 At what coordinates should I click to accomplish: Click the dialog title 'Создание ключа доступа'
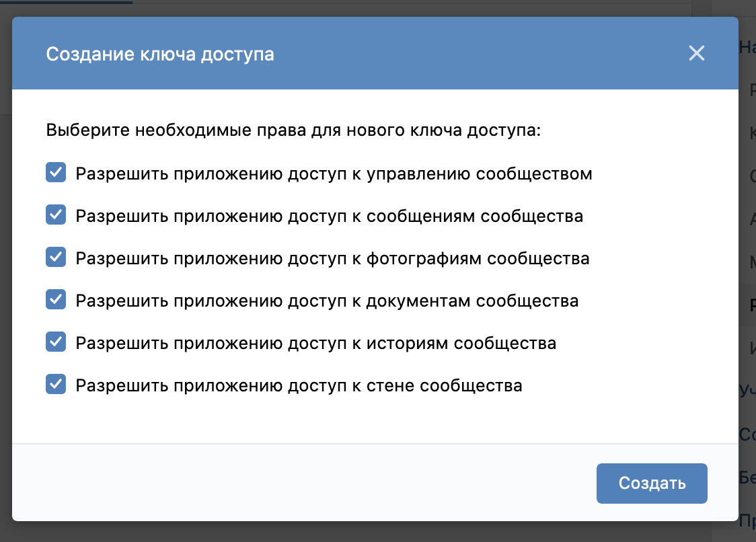(x=160, y=54)
